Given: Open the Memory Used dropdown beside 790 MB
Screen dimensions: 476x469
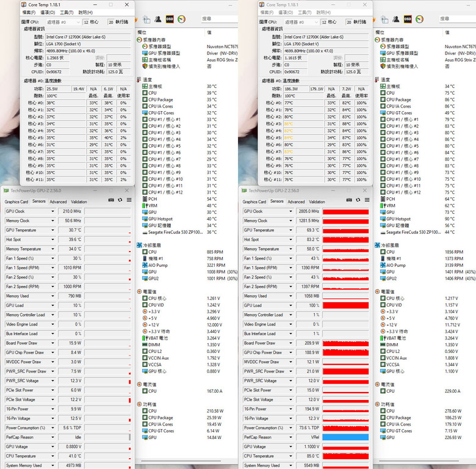Looking at the screenshot, I should [53, 296].
